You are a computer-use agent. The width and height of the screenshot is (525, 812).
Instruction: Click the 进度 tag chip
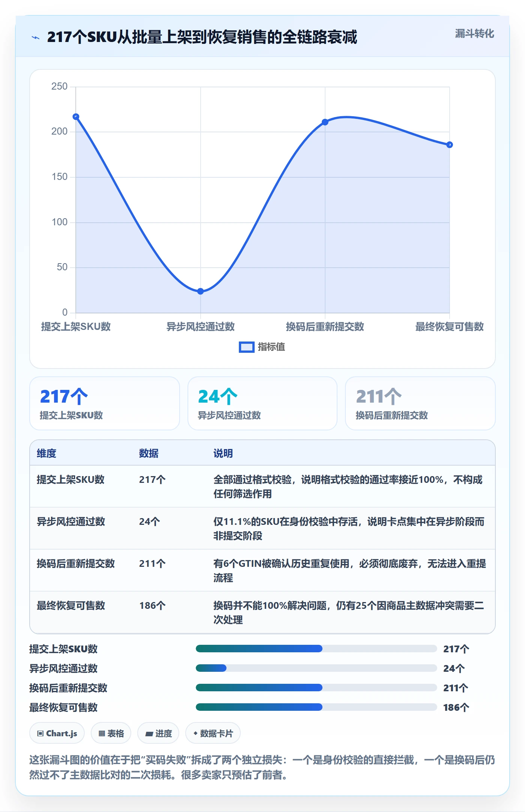[x=158, y=733]
